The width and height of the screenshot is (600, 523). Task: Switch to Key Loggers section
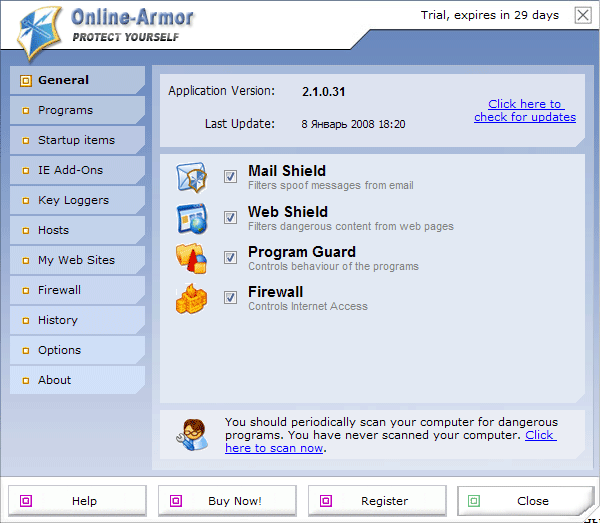[77, 200]
